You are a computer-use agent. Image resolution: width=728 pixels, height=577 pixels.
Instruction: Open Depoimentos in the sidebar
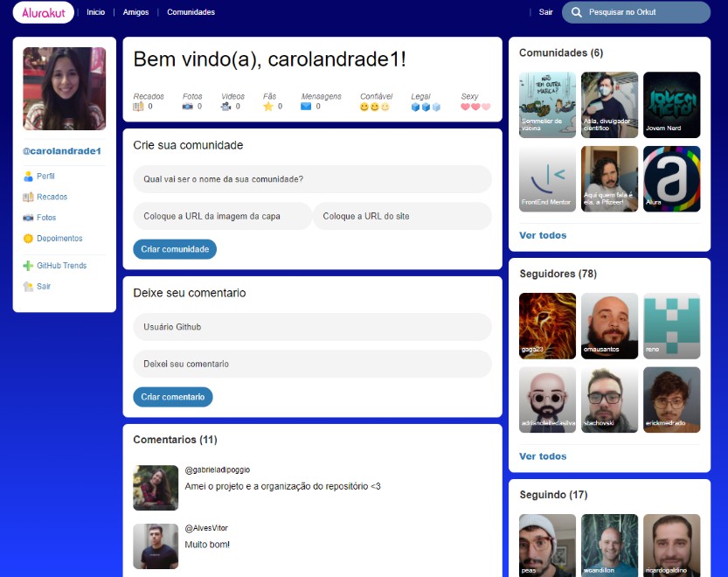pos(59,239)
